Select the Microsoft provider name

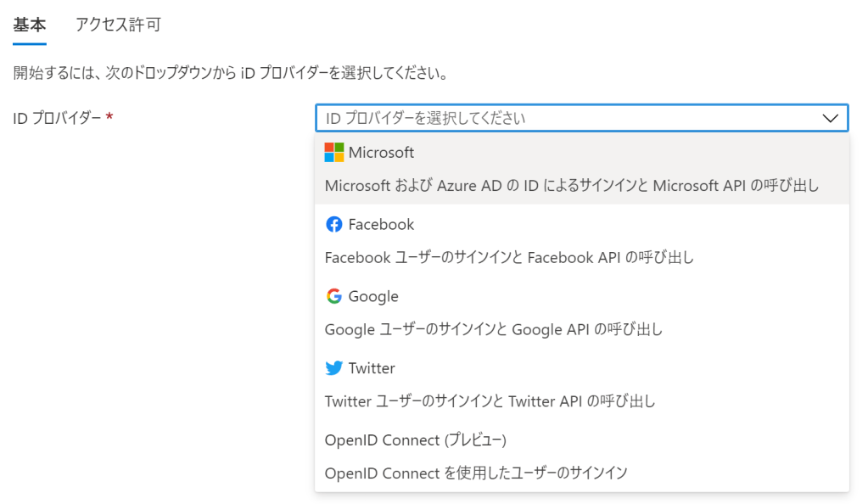point(381,153)
